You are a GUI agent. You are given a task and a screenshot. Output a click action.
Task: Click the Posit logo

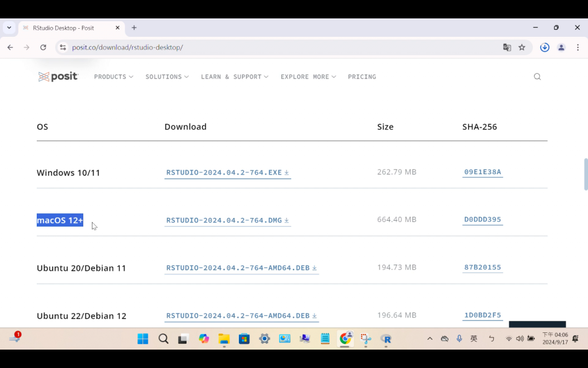coord(58,76)
